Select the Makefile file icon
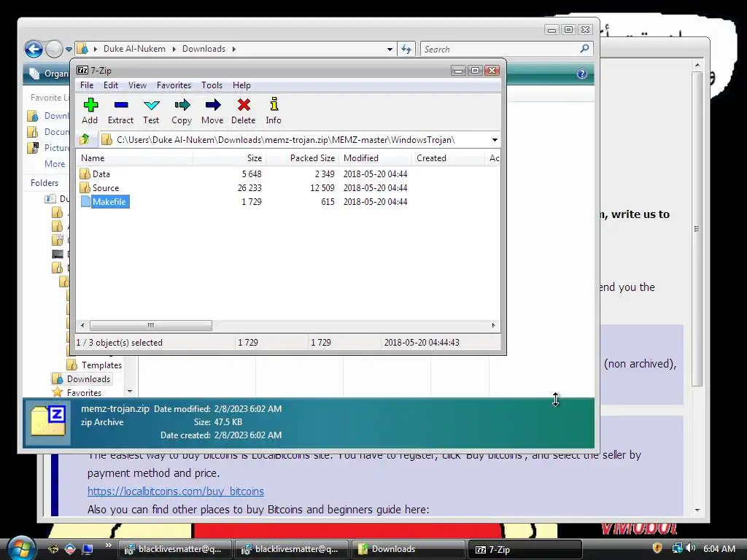The image size is (747, 560). (x=85, y=201)
